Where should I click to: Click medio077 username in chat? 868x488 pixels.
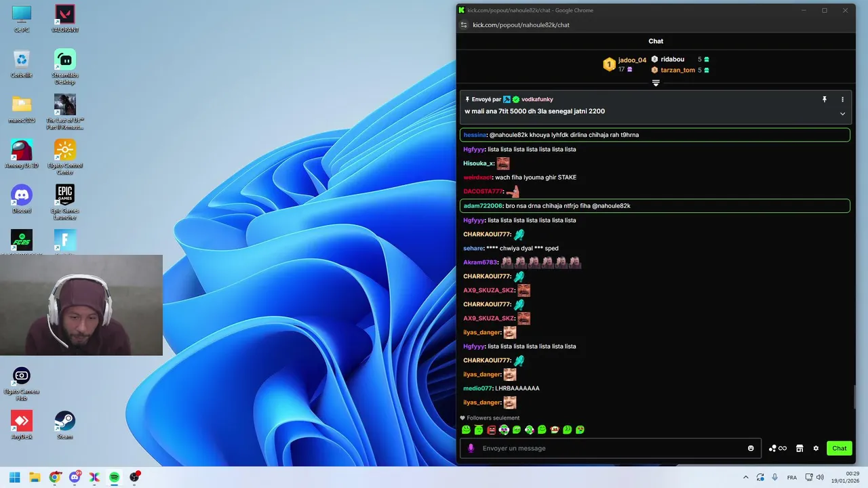[x=477, y=388]
